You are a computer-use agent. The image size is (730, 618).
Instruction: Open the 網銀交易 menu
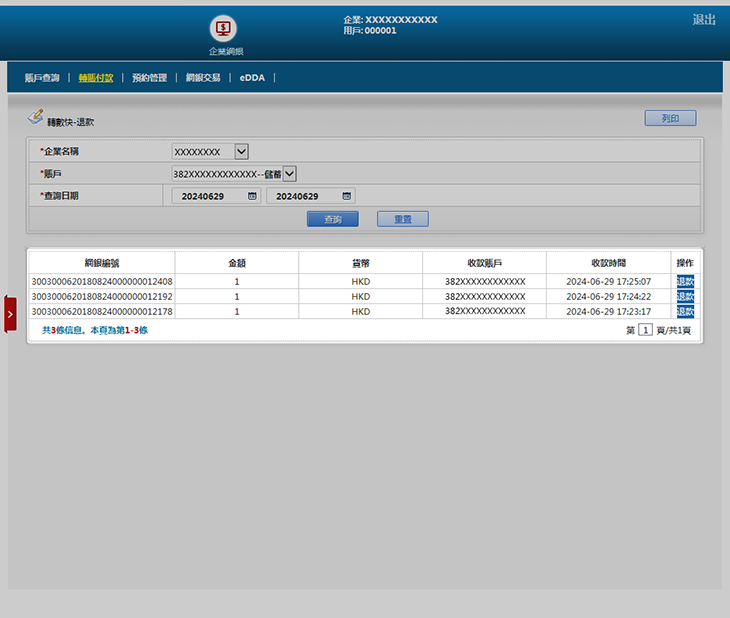click(x=203, y=78)
